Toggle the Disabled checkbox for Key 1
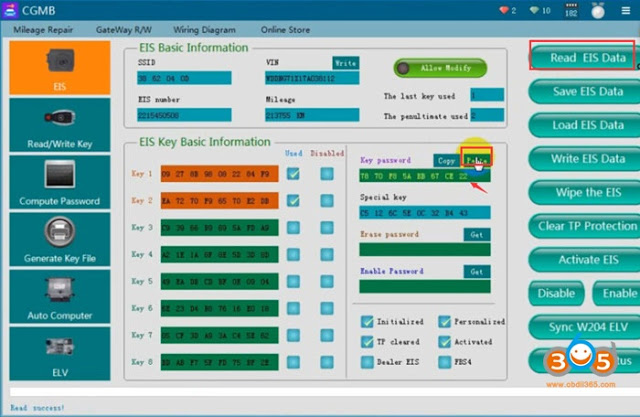The height and width of the screenshot is (417, 640). tap(327, 174)
